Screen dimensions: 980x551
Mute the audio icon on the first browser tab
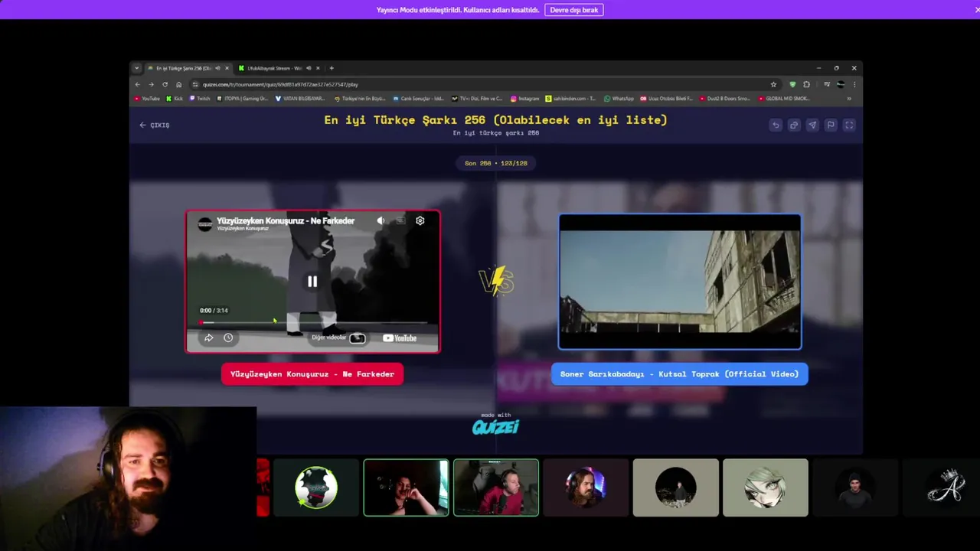pos(217,68)
